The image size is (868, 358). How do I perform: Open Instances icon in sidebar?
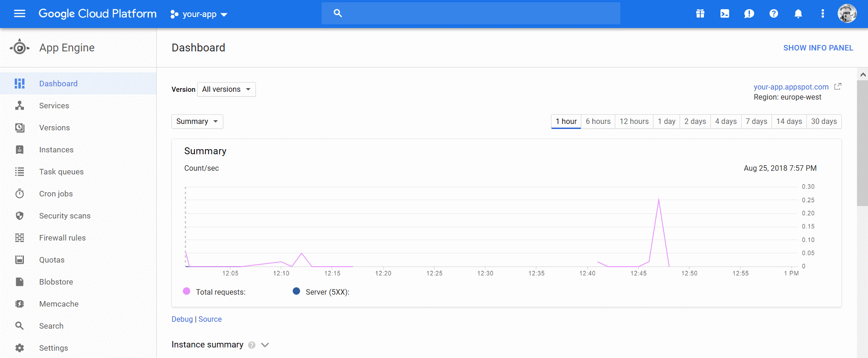pos(19,150)
